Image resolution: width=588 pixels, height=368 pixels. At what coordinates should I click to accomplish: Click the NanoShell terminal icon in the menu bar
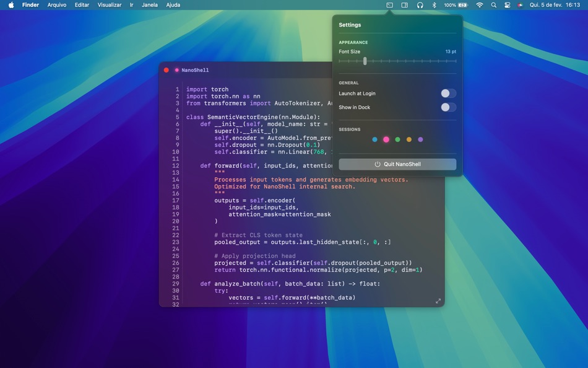point(389,5)
